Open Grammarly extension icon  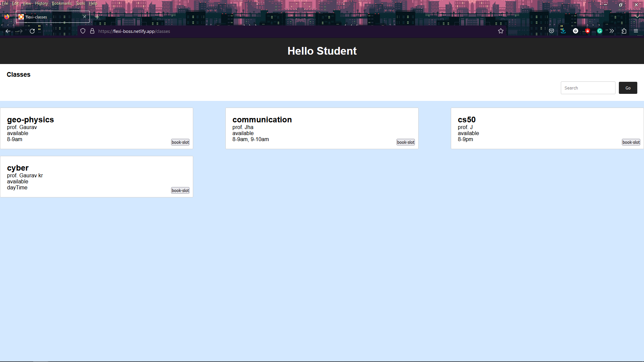point(600,31)
